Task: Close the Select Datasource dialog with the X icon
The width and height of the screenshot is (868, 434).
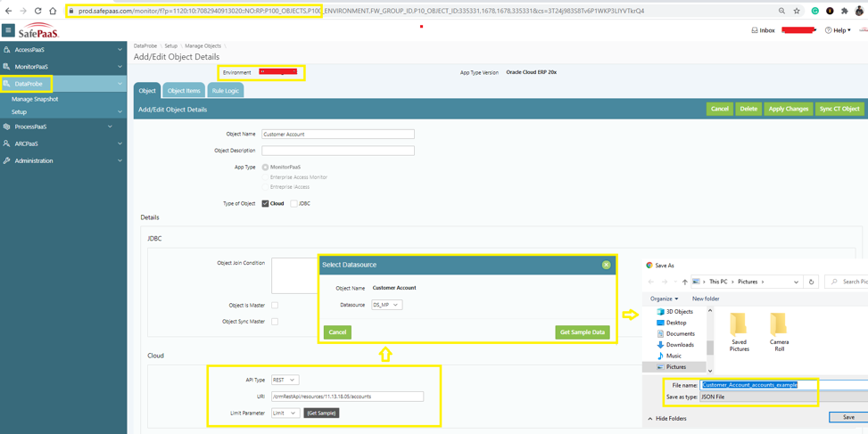Action: click(x=606, y=265)
